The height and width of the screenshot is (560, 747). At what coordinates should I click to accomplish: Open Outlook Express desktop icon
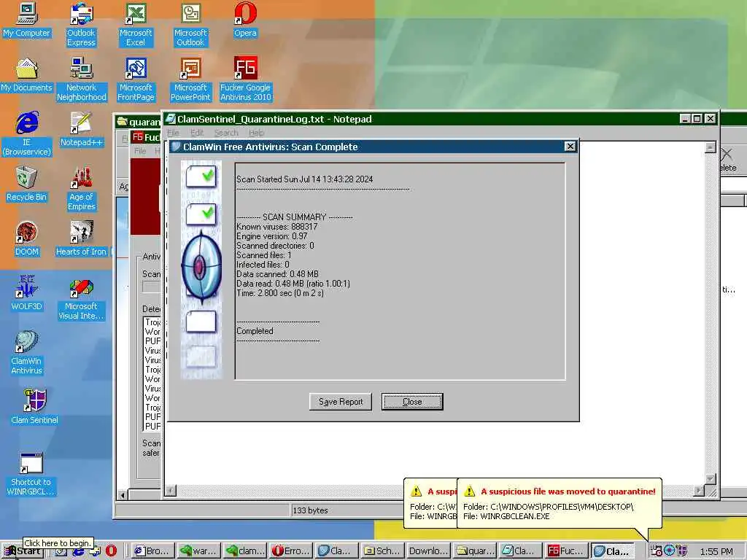click(81, 24)
